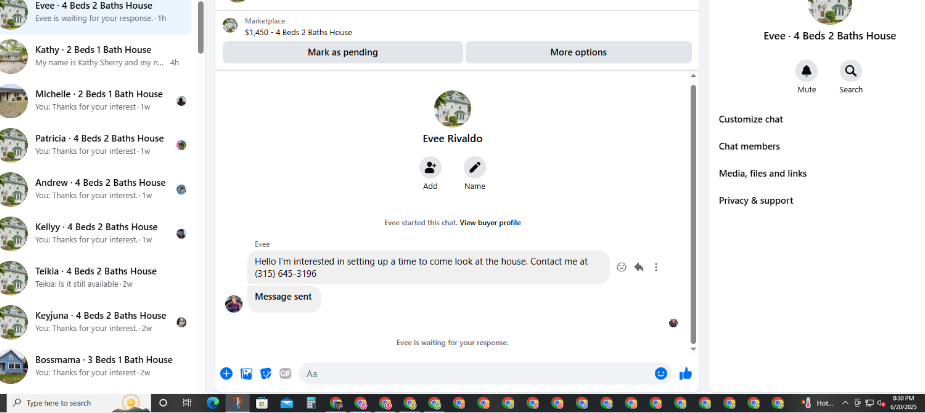Open the GIF picker

(x=286, y=373)
